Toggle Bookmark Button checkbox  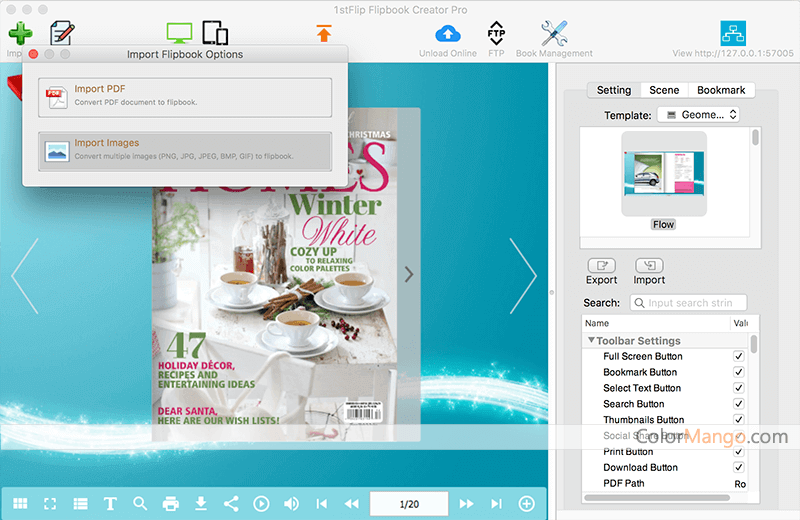738,372
